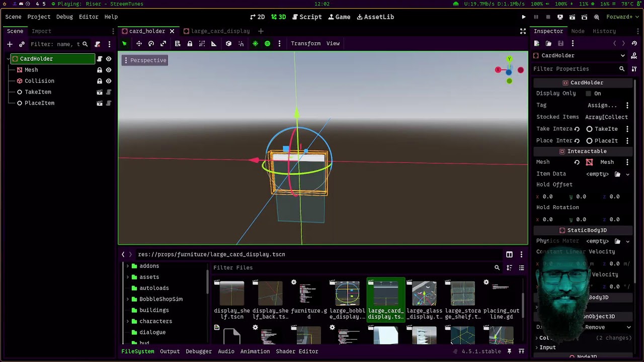Open the Movie Maker mode icon
This screenshot has width=644, height=362.
596,17
